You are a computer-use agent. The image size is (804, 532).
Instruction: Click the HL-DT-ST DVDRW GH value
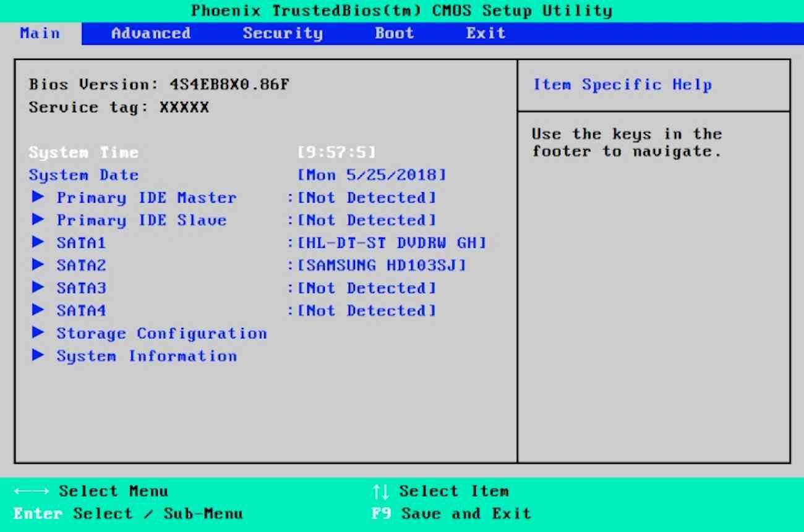[x=392, y=243]
